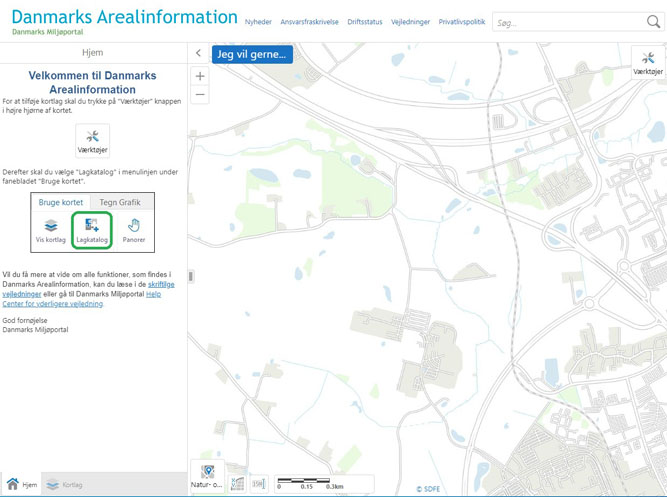Click the magnifying glass search icon

(654, 22)
